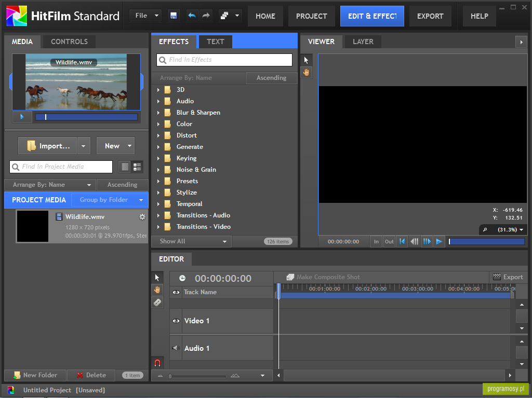Toggle visibility of all tracks eye

click(176, 292)
